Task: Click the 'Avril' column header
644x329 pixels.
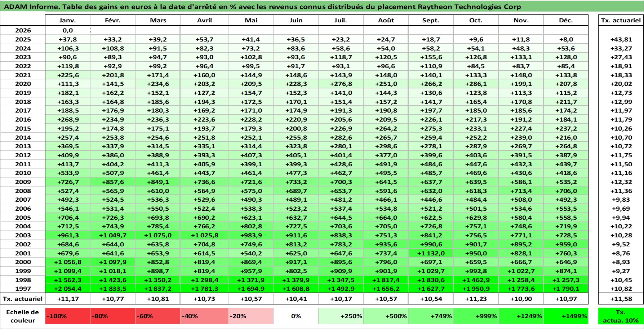Action: (204, 20)
